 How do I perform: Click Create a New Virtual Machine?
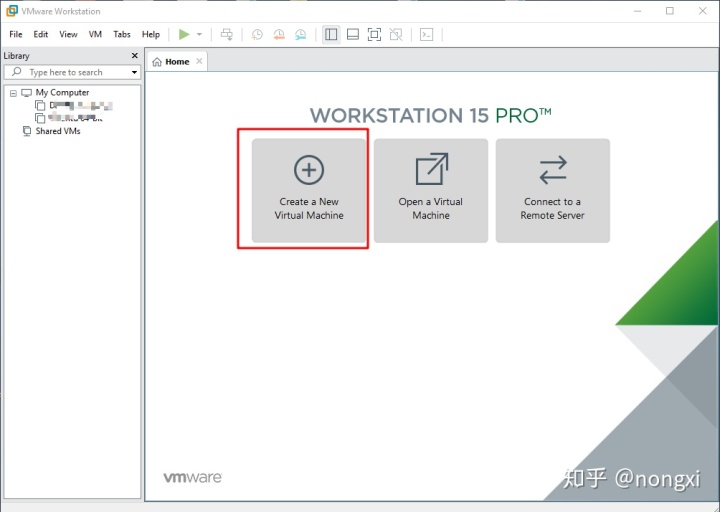[309, 190]
